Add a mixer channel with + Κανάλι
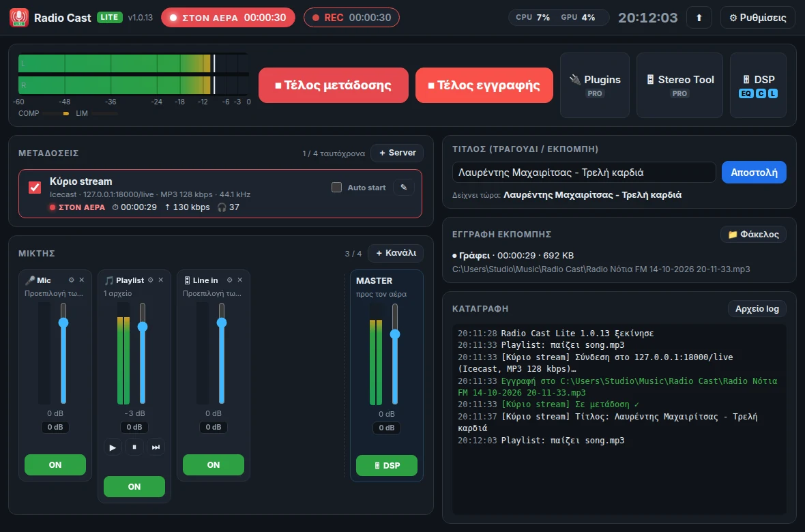 [x=396, y=253]
